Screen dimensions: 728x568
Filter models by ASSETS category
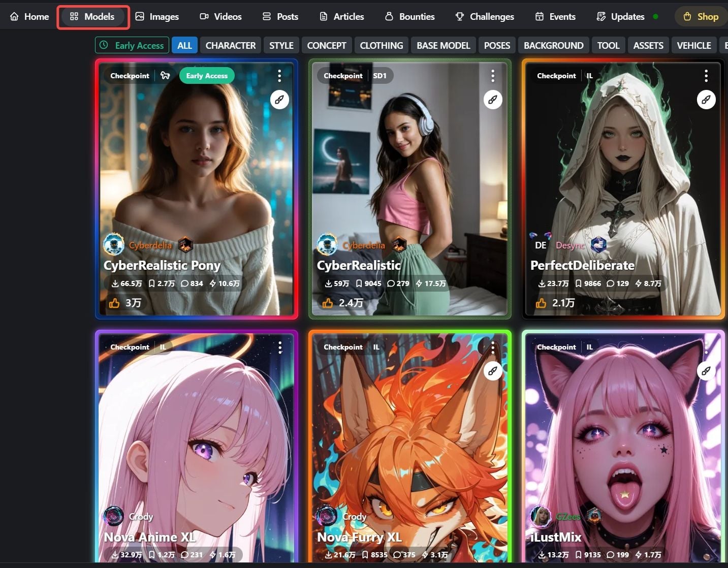point(648,45)
